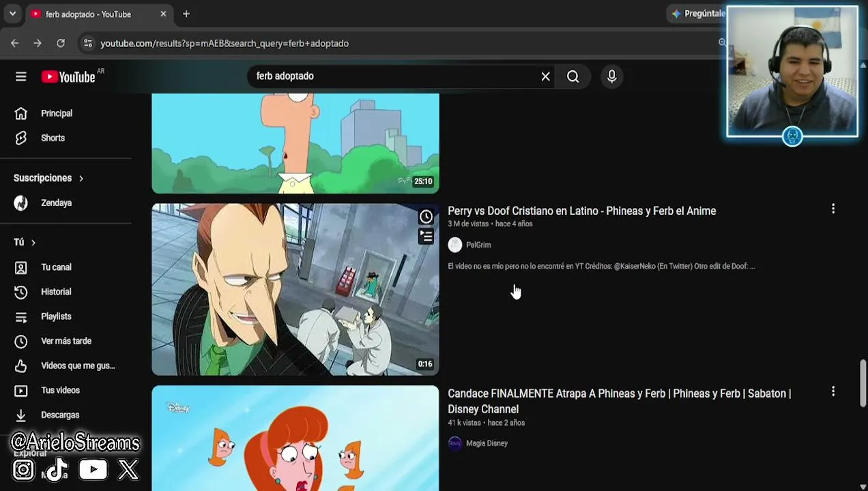Play the 25:10 Ferb video thumbnail
Viewport: 868px width, 491px height.
[295, 143]
